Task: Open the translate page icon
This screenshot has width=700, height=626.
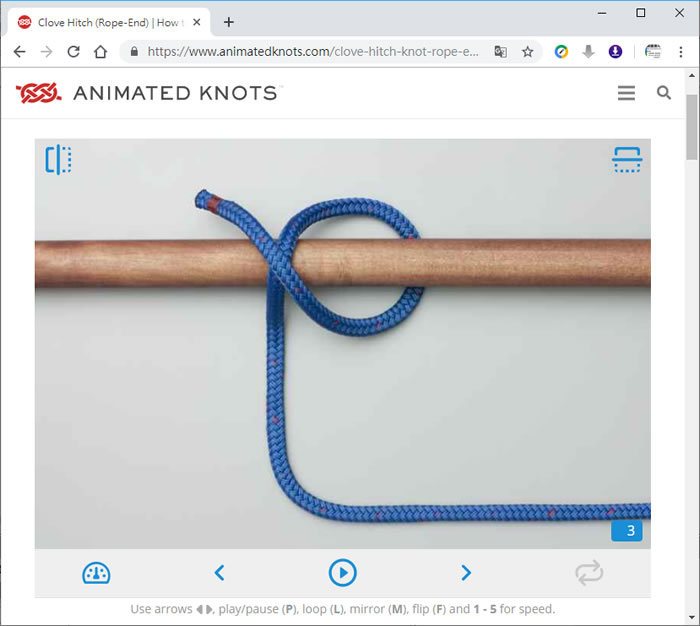Action: (x=500, y=52)
